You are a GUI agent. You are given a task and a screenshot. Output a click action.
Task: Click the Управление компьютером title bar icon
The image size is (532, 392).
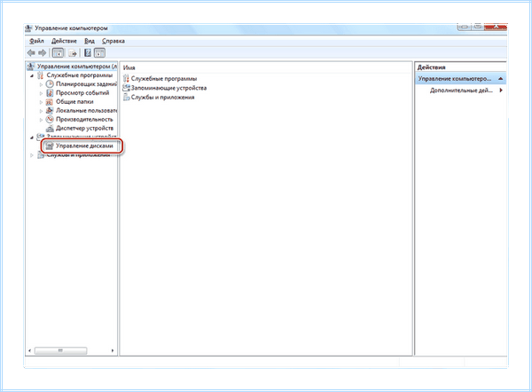click(x=29, y=28)
